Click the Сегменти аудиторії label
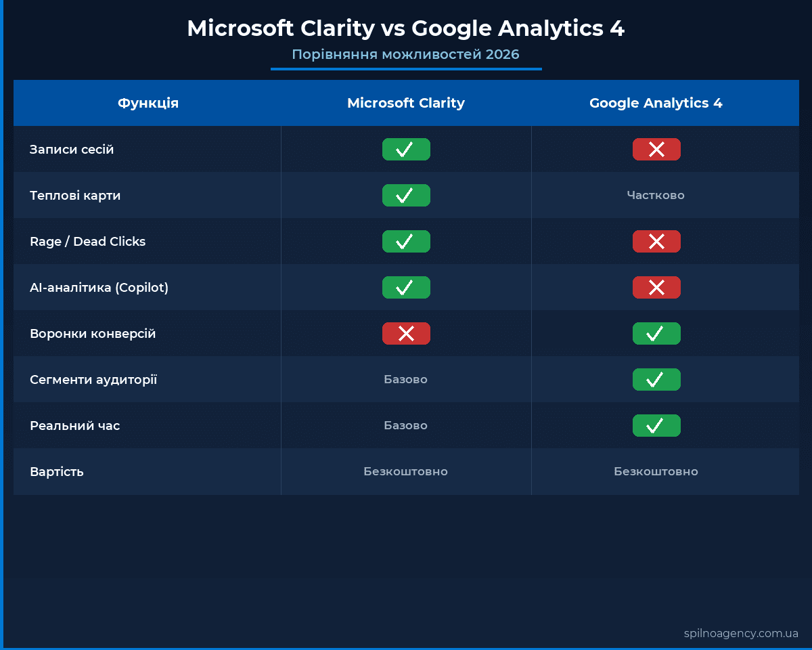 [x=93, y=380]
